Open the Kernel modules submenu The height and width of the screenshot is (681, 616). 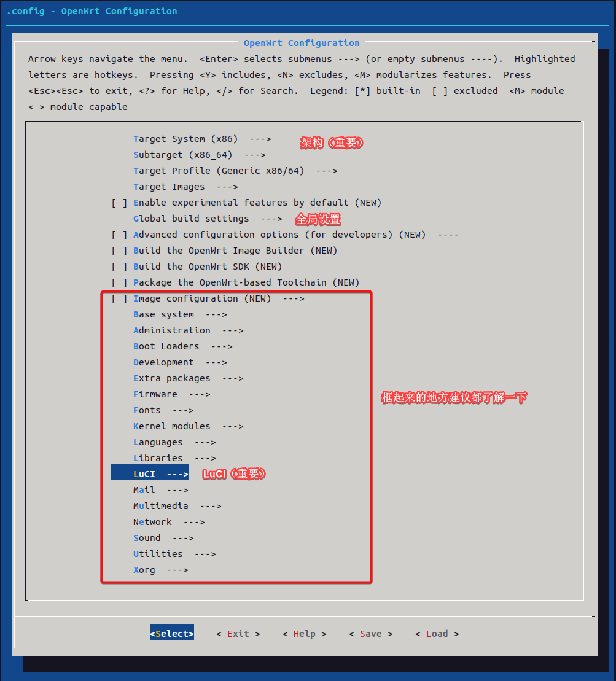tap(188, 427)
